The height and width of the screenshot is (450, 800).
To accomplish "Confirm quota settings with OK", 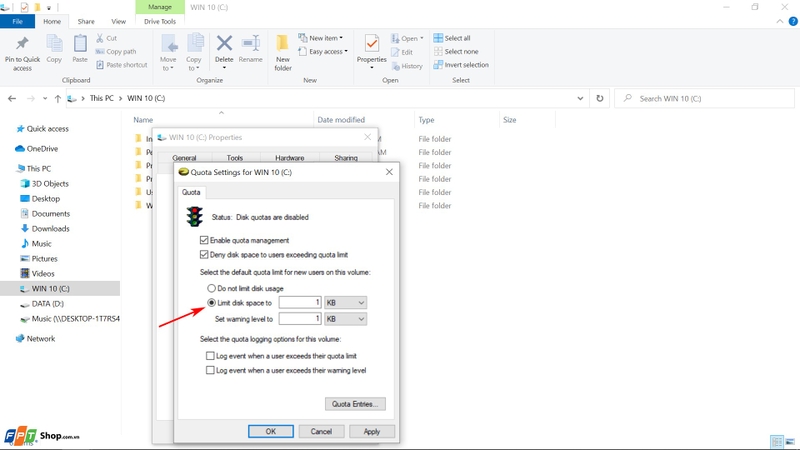I will tap(271, 431).
